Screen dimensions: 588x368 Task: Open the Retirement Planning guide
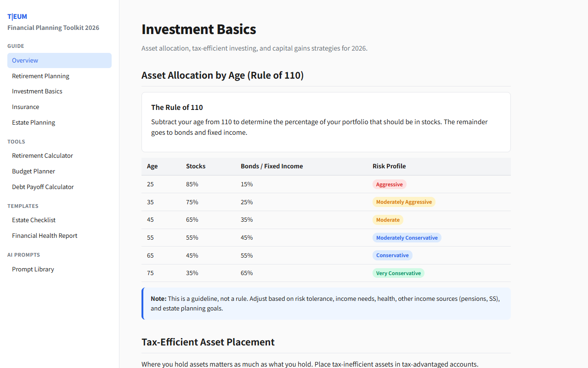(40, 75)
